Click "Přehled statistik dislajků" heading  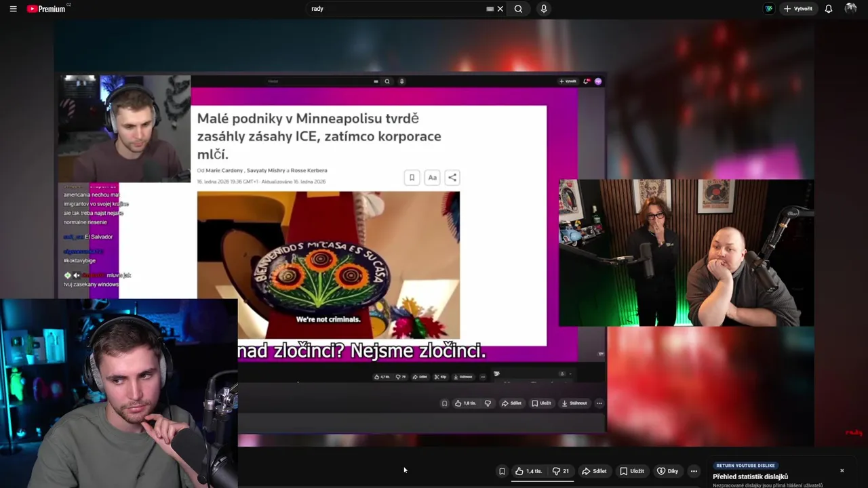pyautogui.click(x=750, y=476)
